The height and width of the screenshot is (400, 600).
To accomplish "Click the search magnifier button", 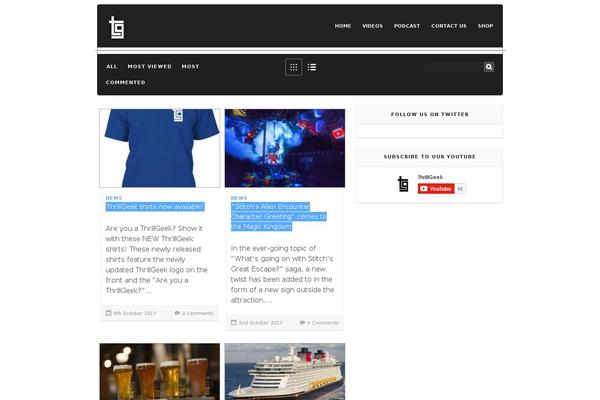I will tap(489, 67).
